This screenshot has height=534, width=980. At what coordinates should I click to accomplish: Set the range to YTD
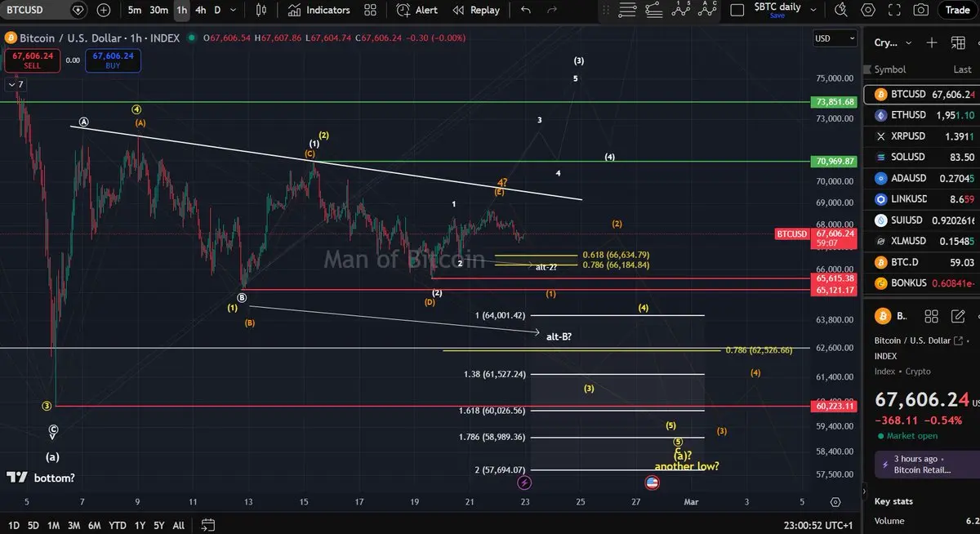tap(118, 525)
